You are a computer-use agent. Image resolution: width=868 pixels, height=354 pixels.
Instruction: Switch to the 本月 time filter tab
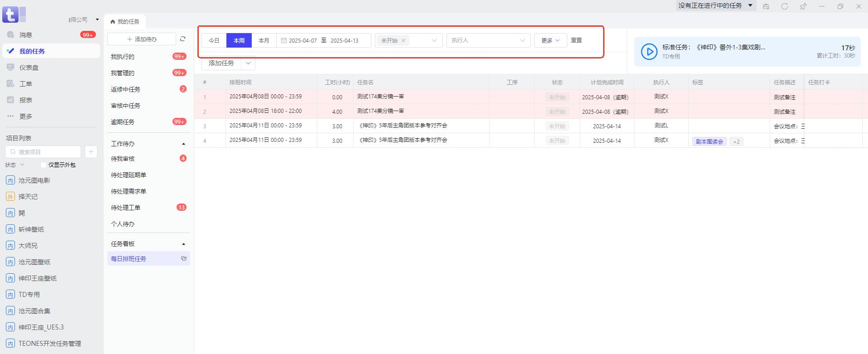click(x=264, y=40)
